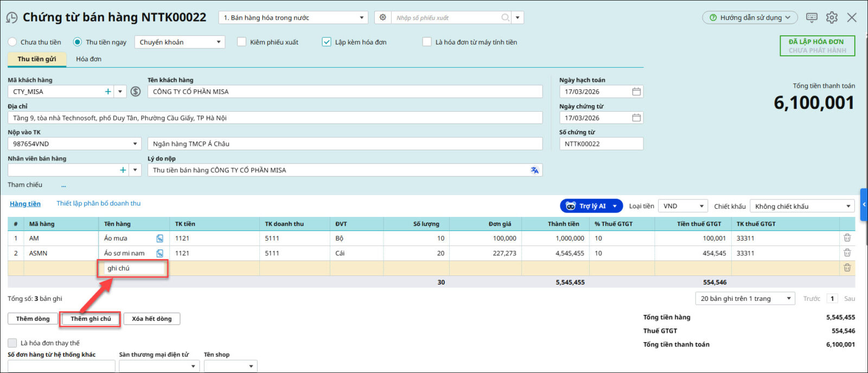Click the Số chứng từ input field
The width and height of the screenshot is (868, 373).
coord(601,144)
